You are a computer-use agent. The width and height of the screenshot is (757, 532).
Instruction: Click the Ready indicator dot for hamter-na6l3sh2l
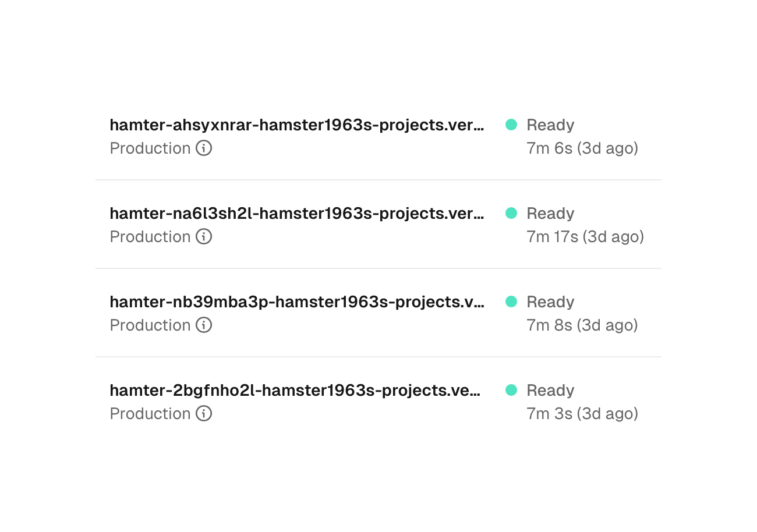511,213
